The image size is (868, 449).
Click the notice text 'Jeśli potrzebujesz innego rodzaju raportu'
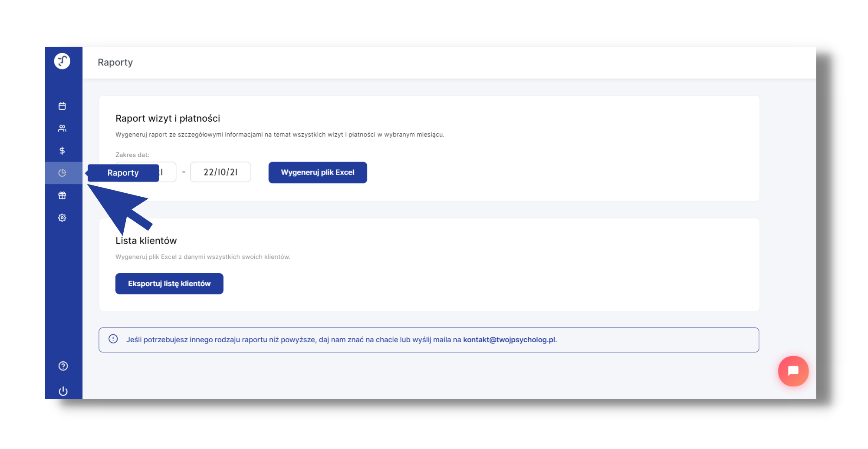(342, 340)
